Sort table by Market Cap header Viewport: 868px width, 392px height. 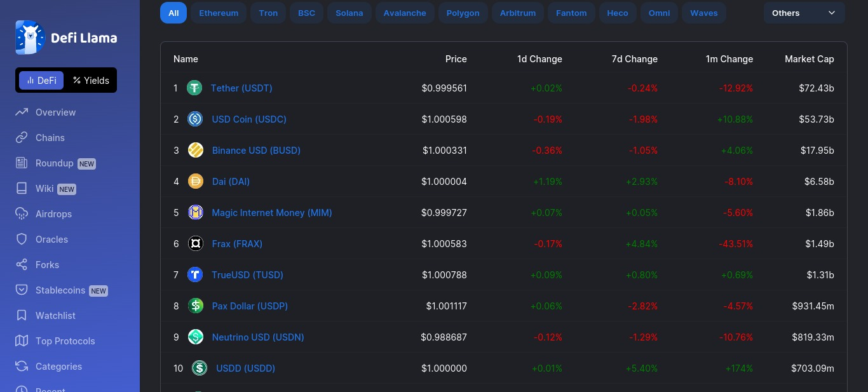coord(810,58)
